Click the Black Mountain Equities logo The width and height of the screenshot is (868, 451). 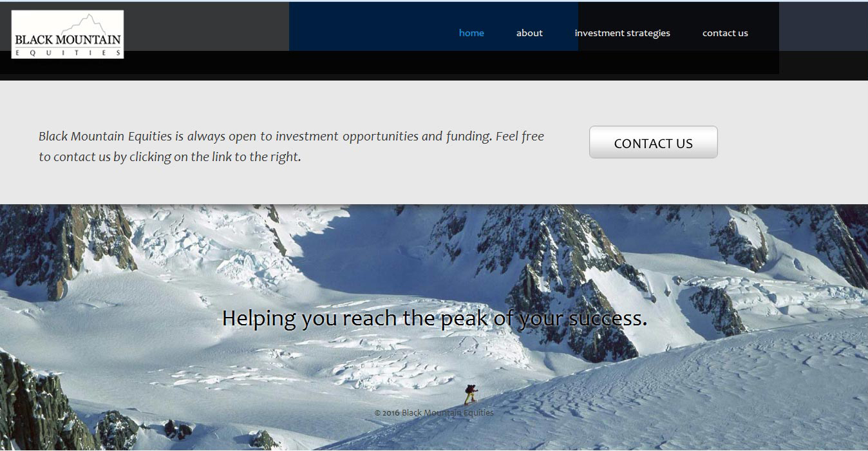coord(68,34)
